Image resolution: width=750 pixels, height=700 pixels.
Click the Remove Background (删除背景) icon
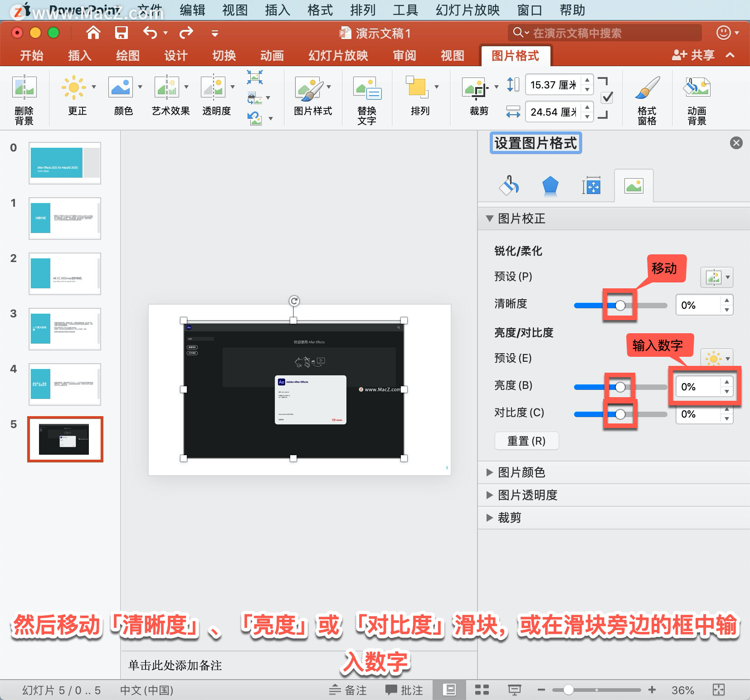click(24, 87)
